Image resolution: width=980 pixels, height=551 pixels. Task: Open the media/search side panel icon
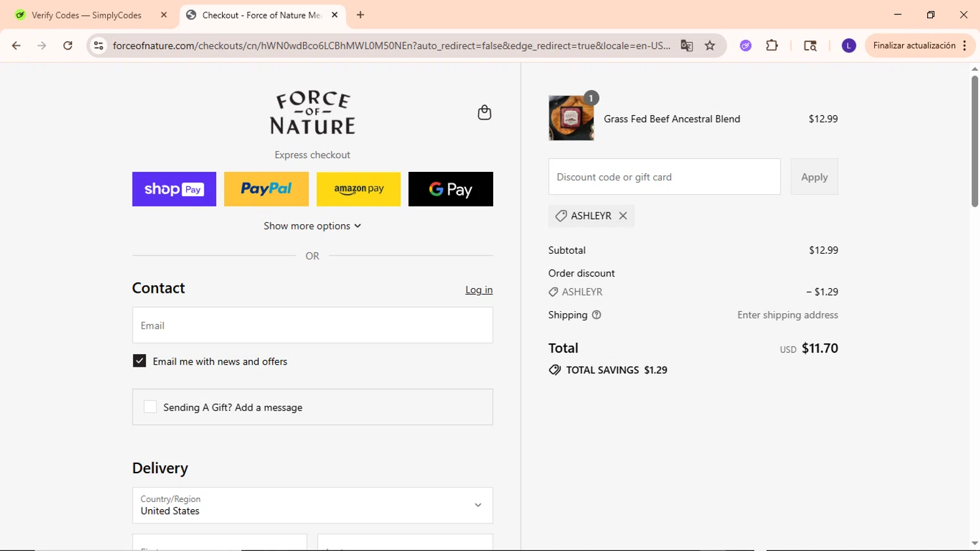pyautogui.click(x=810, y=46)
